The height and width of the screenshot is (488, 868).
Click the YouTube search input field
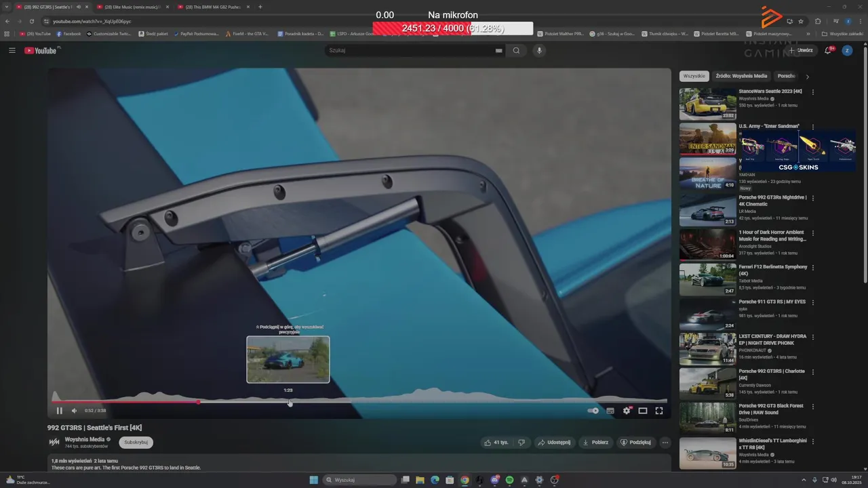(411, 50)
